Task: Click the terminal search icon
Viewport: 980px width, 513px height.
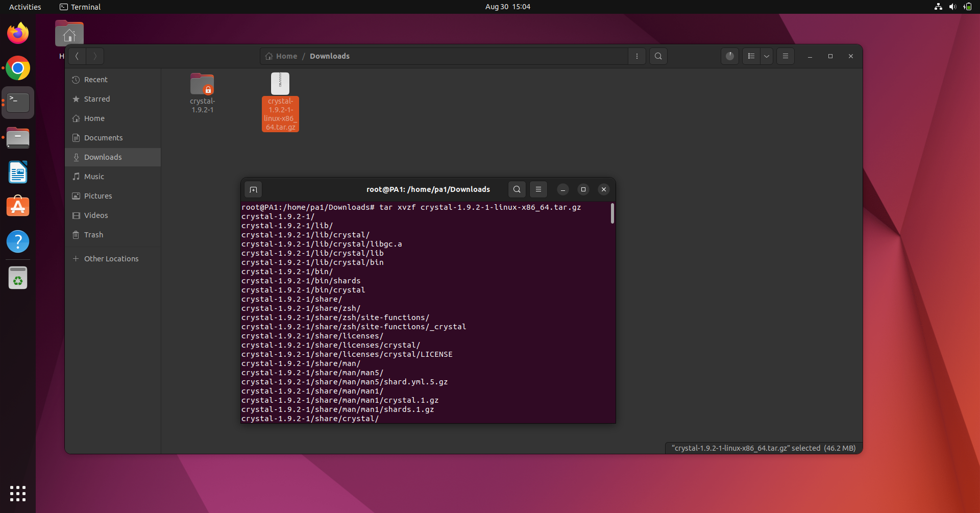Action: click(517, 189)
